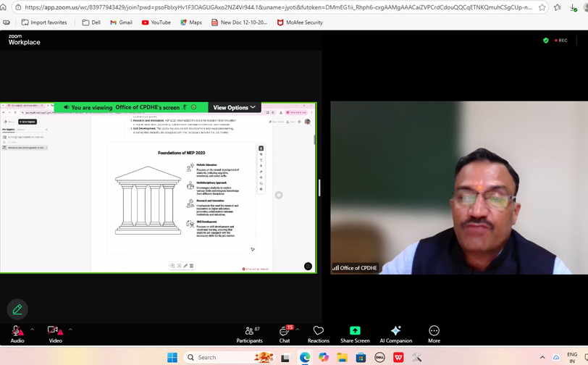Open Task View on taskbar

point(285,358)
